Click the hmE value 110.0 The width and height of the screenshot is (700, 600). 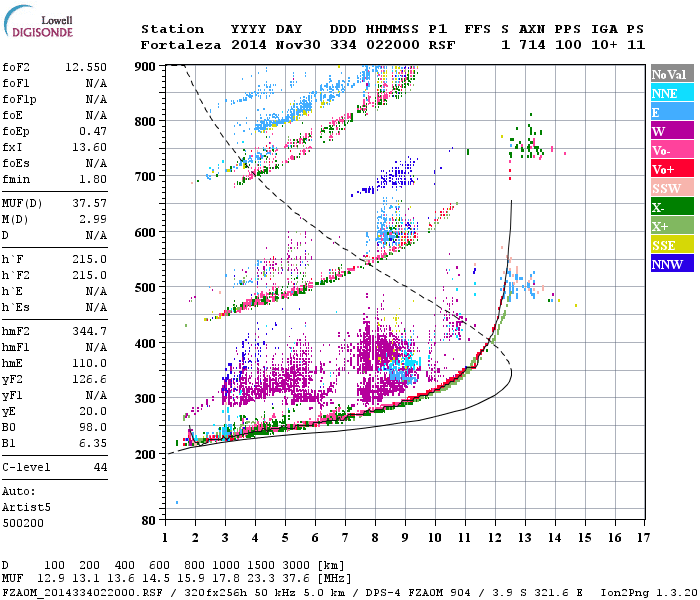[89, 363]
